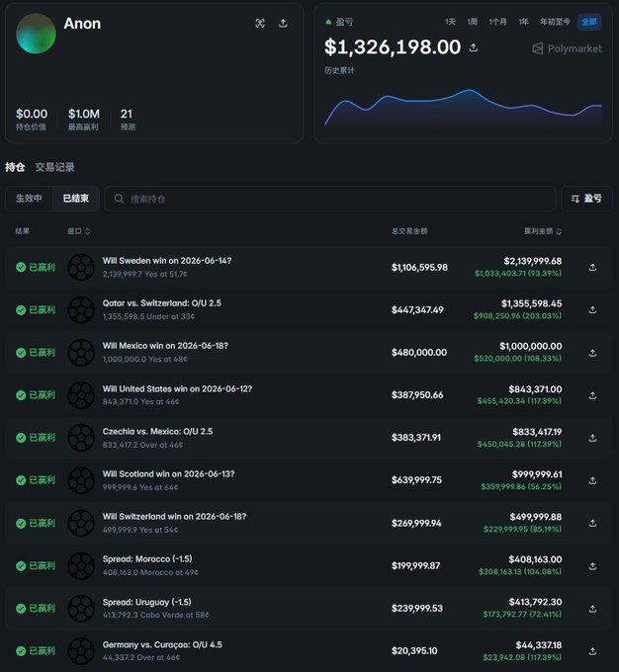Click the soccer ball icon for Sweden market

click(x=81, y=268)
